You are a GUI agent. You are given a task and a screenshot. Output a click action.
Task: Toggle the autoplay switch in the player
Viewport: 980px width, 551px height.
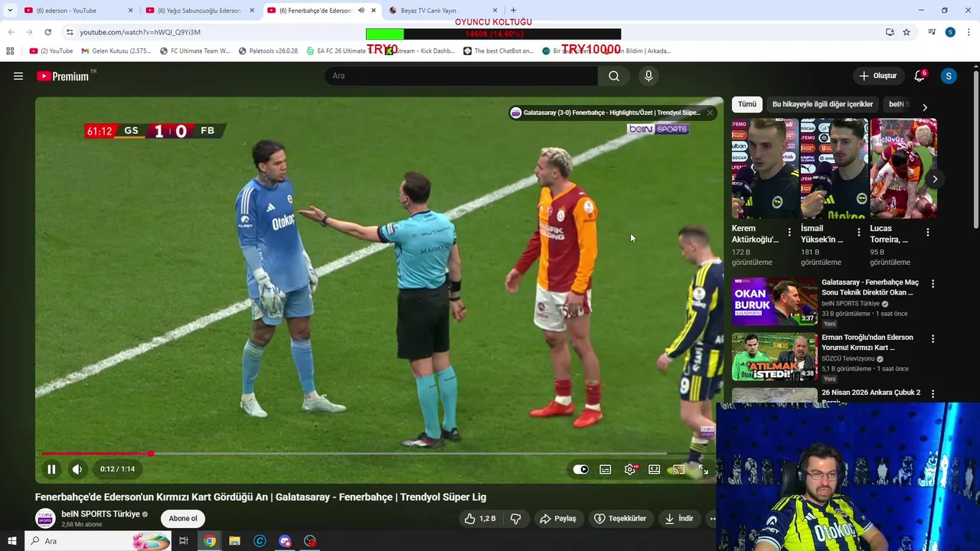tap(581, 469)
